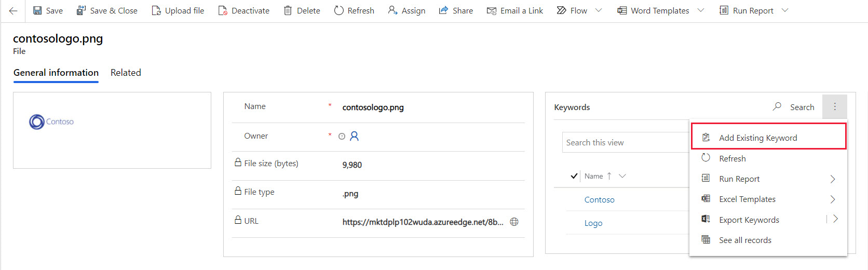Deactivate this file record
Screen dimensions: 868x270
click(x=243, y=10)
